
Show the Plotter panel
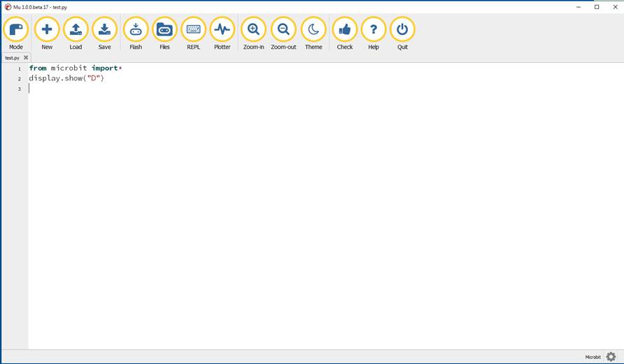[222, 34]
